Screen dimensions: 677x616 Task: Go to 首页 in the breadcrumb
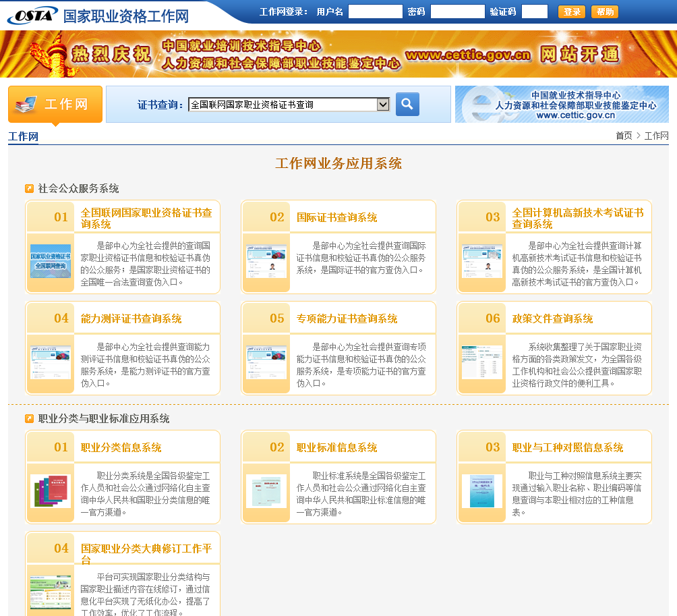(x=624, y=136)
